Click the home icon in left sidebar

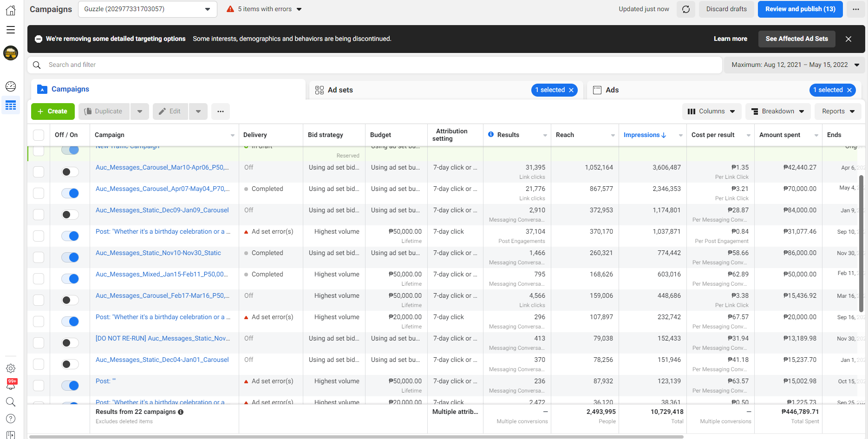pyautogui.click(x=11, y=10)
